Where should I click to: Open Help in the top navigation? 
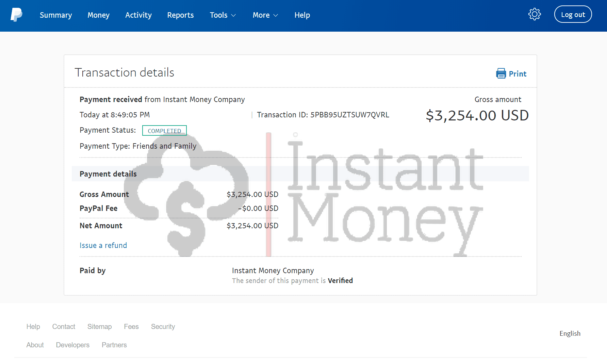pos(302,15)
